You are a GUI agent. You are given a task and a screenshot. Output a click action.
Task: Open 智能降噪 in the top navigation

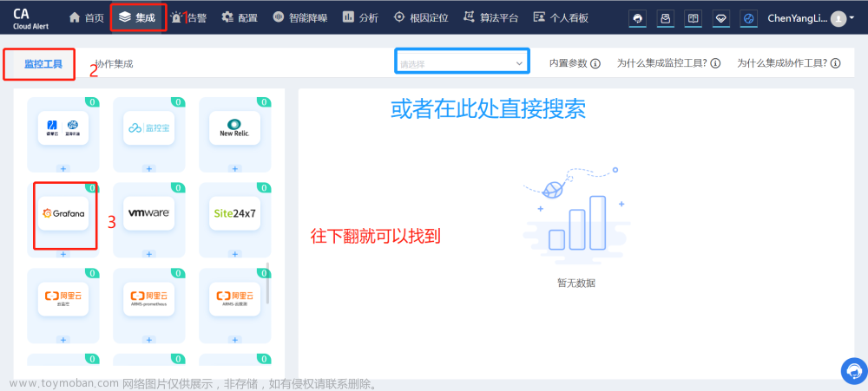pos(300,17)
